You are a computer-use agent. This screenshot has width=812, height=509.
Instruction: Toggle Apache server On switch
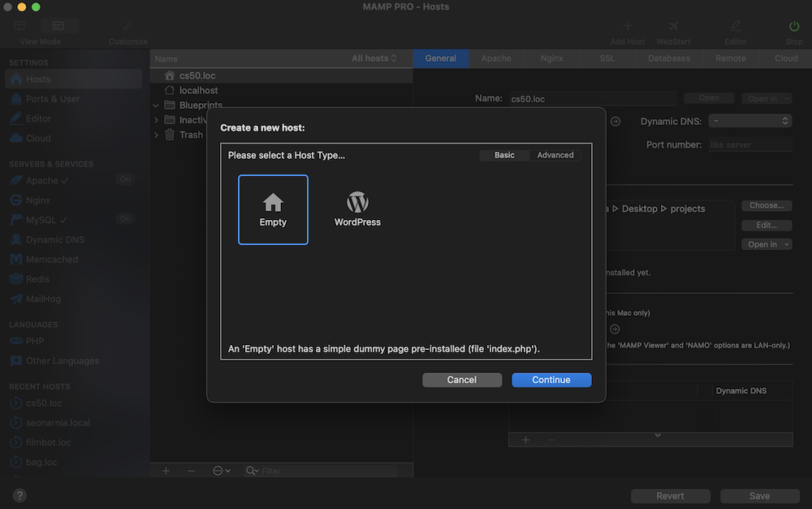click(x=125, y=180)
